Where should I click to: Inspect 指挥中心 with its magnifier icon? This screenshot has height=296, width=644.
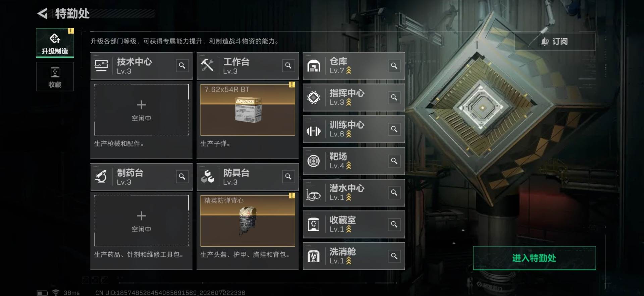(394, 97)
